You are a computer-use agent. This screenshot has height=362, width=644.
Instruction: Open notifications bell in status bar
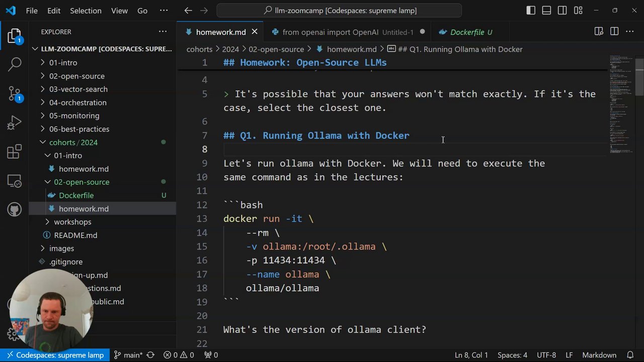[630, 355]
